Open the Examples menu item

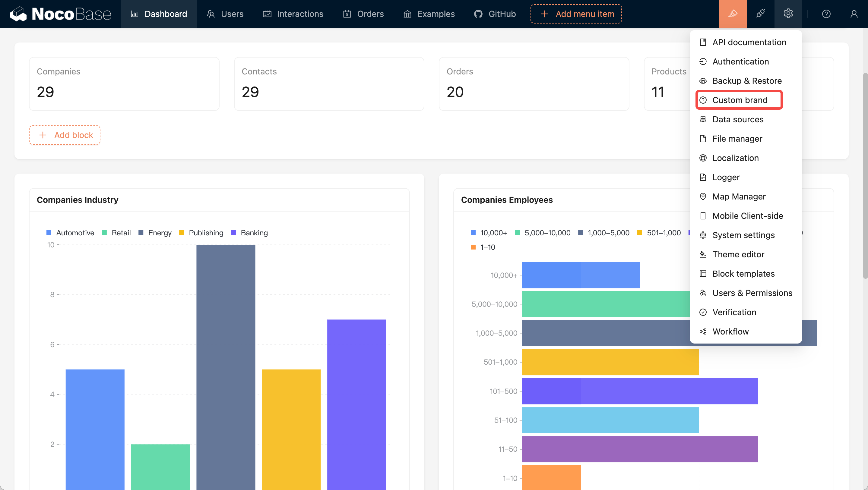click(x=429, y=14)
